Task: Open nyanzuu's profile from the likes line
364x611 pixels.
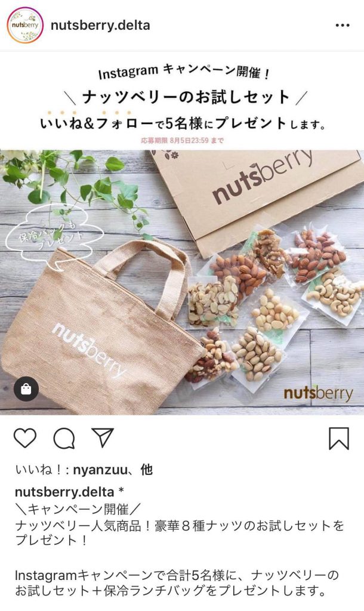Action: 100,470
